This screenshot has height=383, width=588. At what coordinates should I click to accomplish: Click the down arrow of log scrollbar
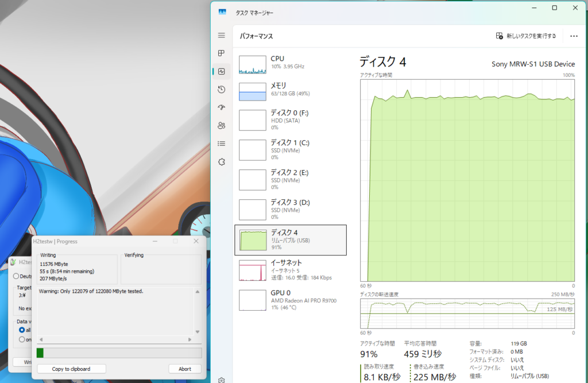198,332
